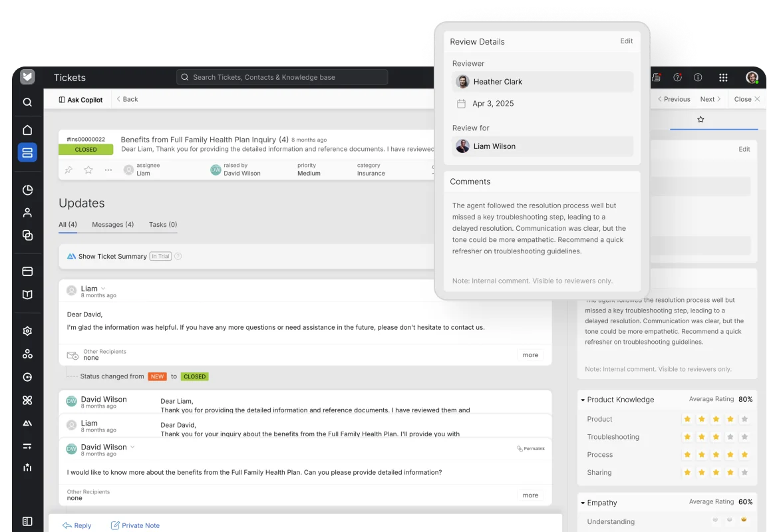Show more recipients on Liam's top message
The width and height of the screenshot is (777, 532).
[530, 354]
